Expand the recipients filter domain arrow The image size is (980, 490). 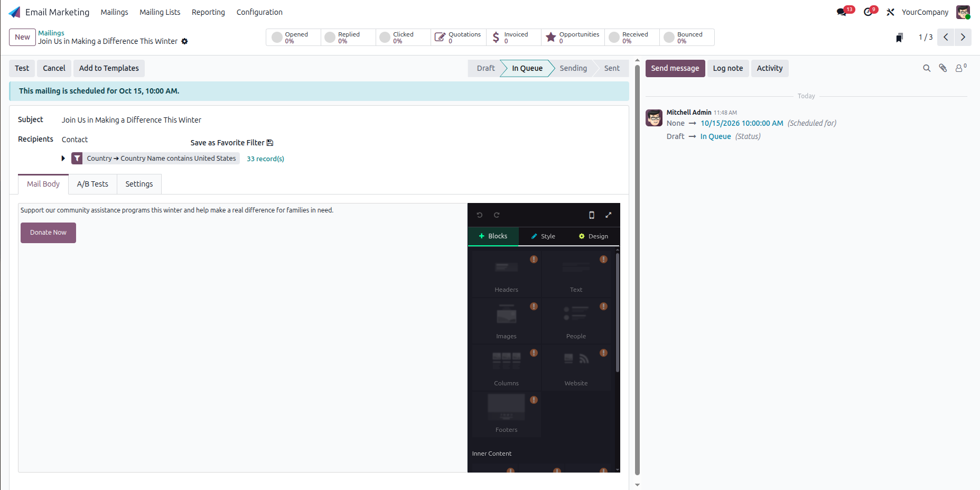click(x=63, y=159)
